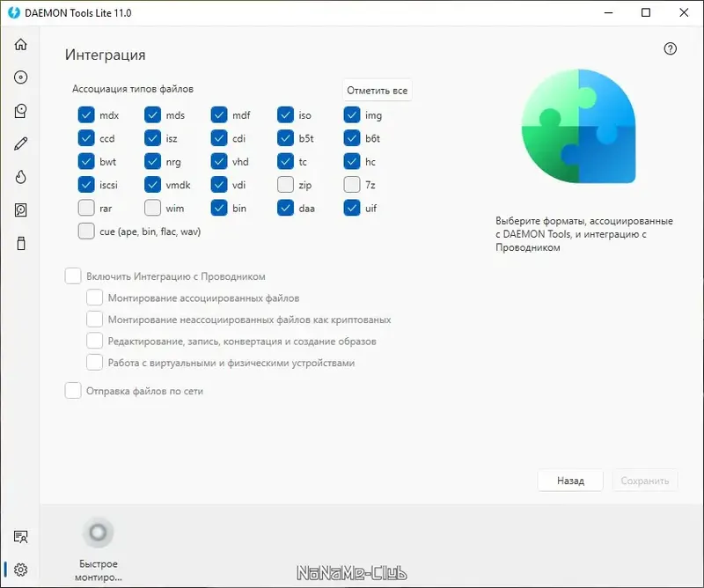
Task: Open the feedback icon near bottom of sidebar
Action: click(20, 537)
